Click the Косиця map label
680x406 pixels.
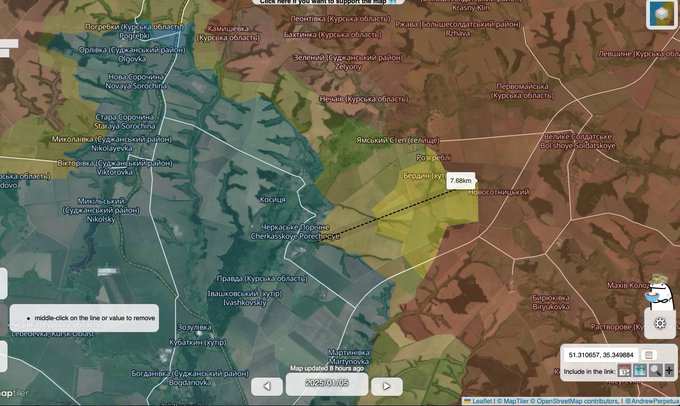point(273,200)
